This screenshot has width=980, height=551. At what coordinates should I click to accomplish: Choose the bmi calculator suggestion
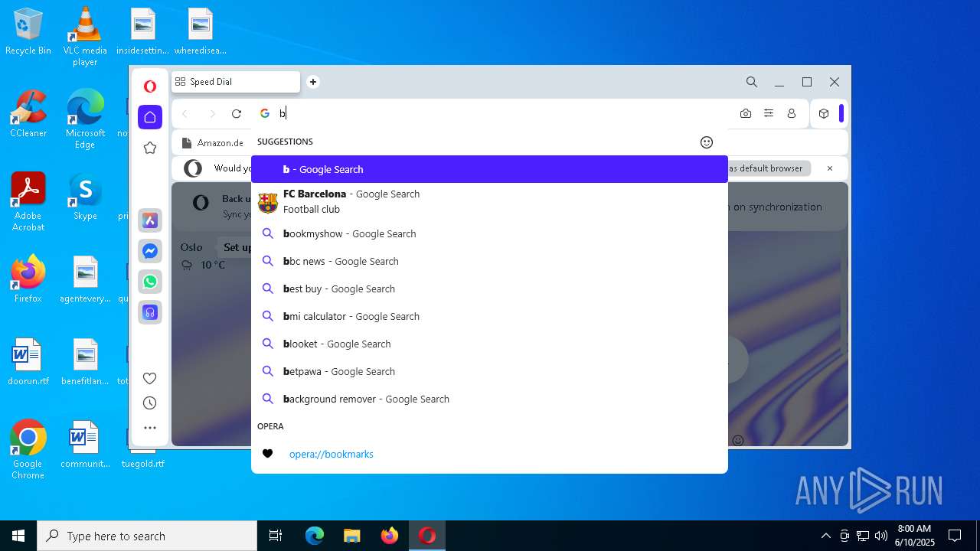[489, 316]
